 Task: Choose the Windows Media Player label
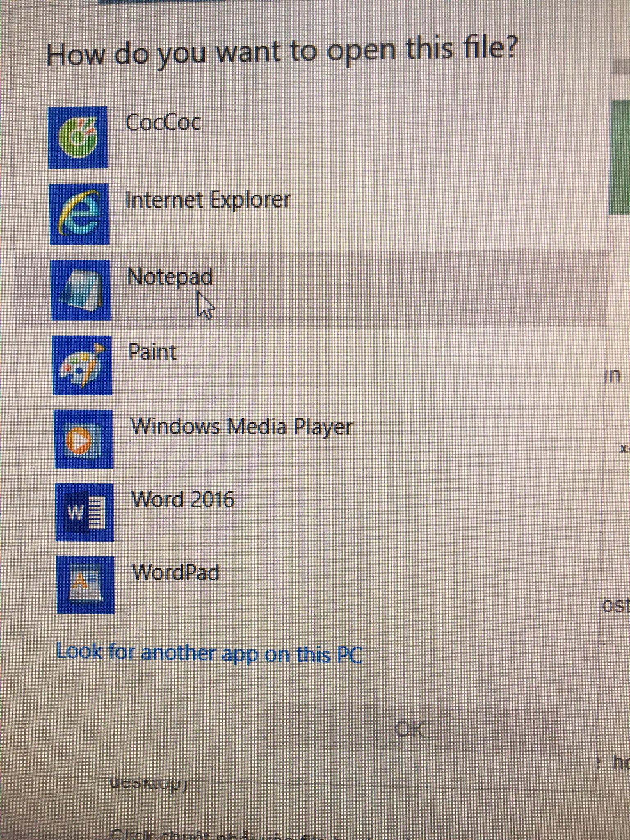[242, 427]
